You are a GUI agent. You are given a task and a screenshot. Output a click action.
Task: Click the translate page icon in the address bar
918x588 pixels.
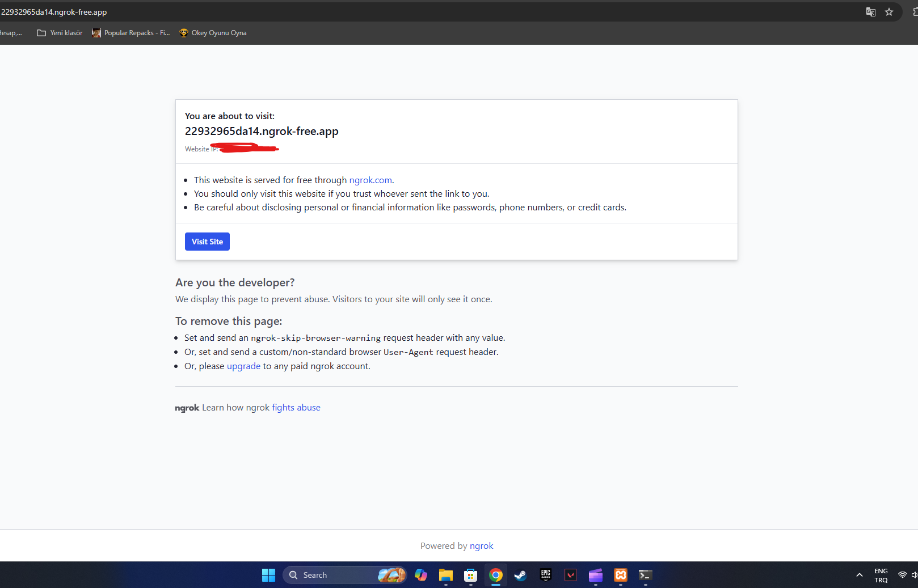[870, 12]
